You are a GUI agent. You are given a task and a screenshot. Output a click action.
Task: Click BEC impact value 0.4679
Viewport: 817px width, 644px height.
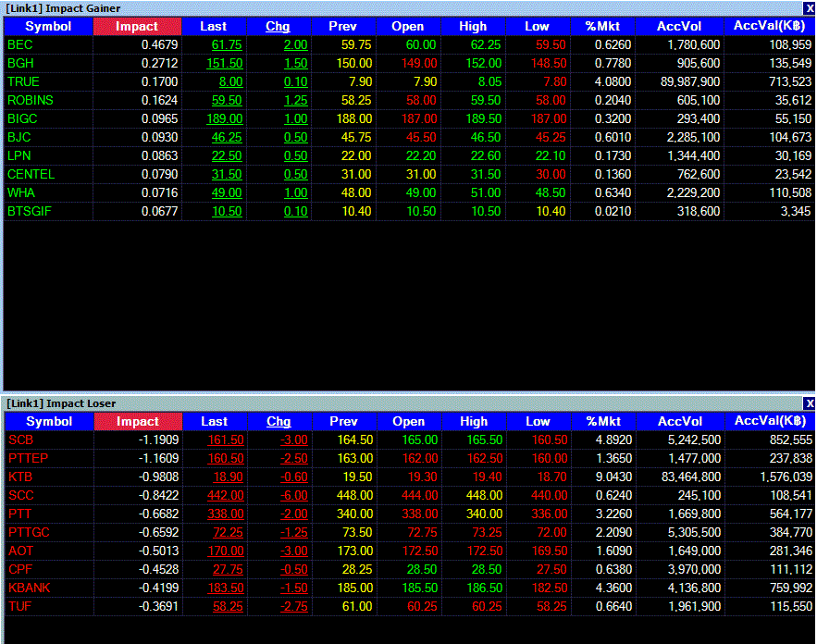[x=159, y=44]
